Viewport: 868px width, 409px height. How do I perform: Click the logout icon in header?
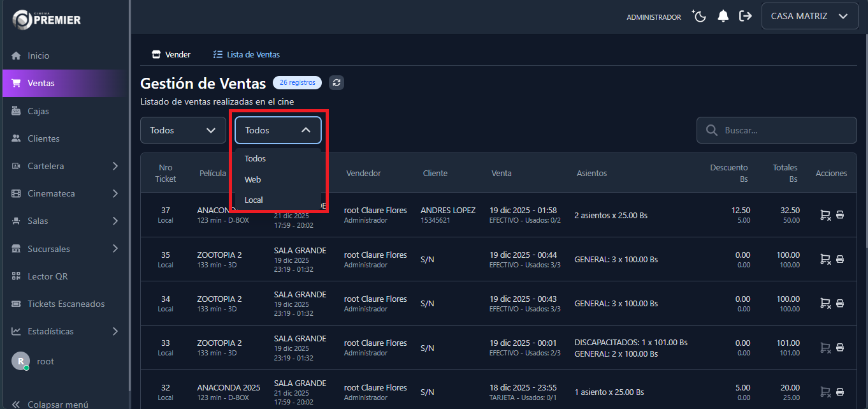(x=745, y=17)
